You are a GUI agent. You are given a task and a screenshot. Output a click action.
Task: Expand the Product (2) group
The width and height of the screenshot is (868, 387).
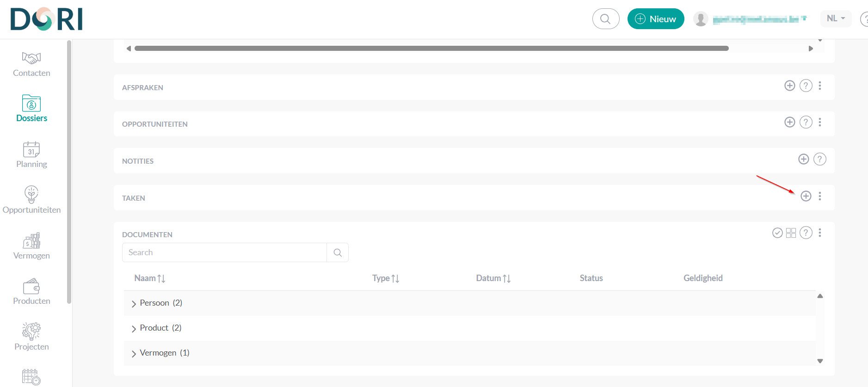(x=134, y=328)
